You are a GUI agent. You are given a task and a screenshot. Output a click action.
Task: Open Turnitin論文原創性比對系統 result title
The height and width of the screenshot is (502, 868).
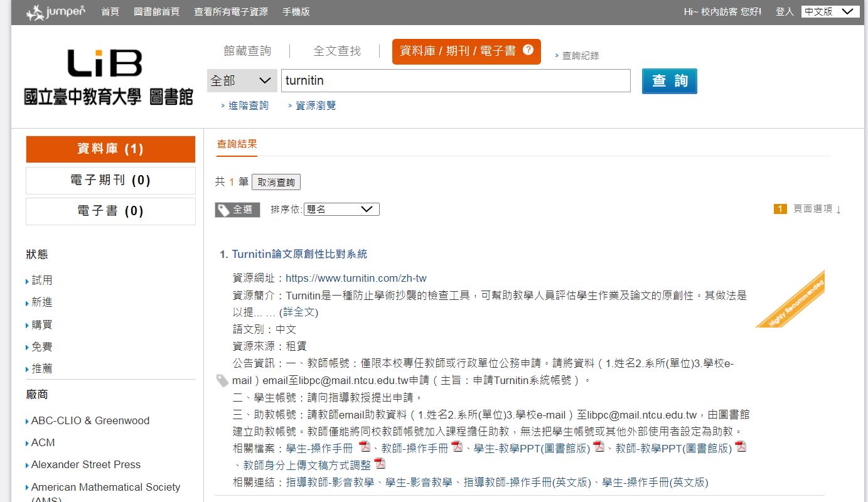click(299, 254)
